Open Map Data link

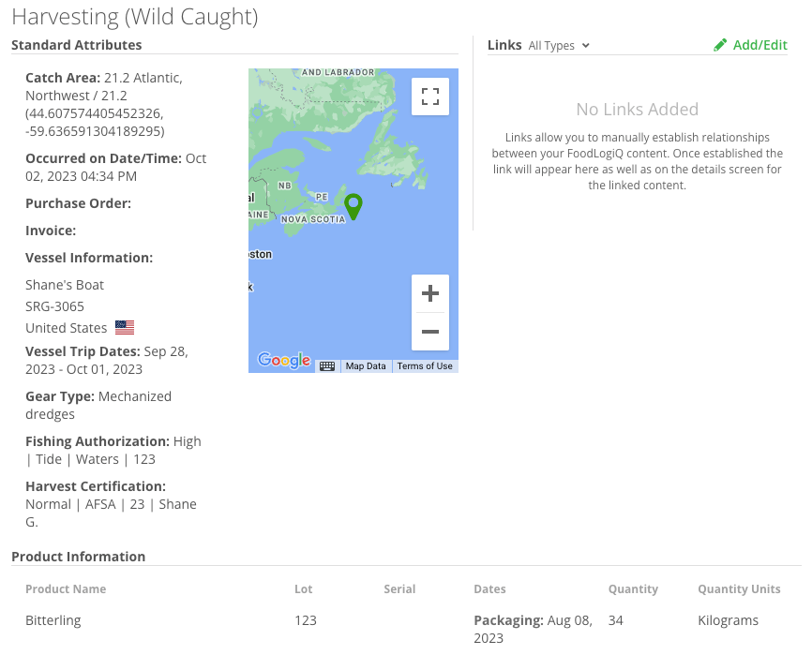click(366, 365)
